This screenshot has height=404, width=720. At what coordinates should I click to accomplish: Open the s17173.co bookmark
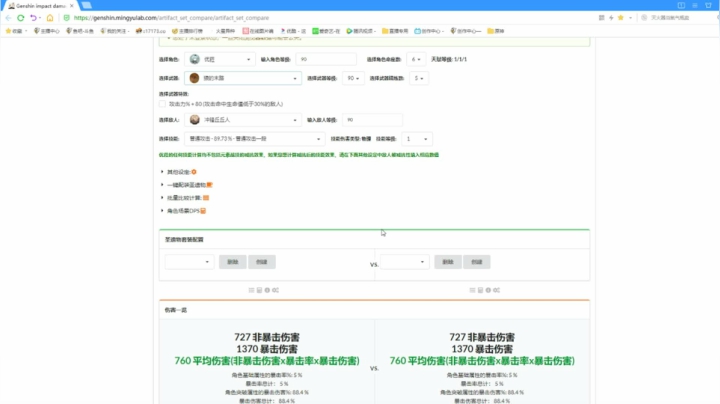pyautogui.click(x=151, y=31)
